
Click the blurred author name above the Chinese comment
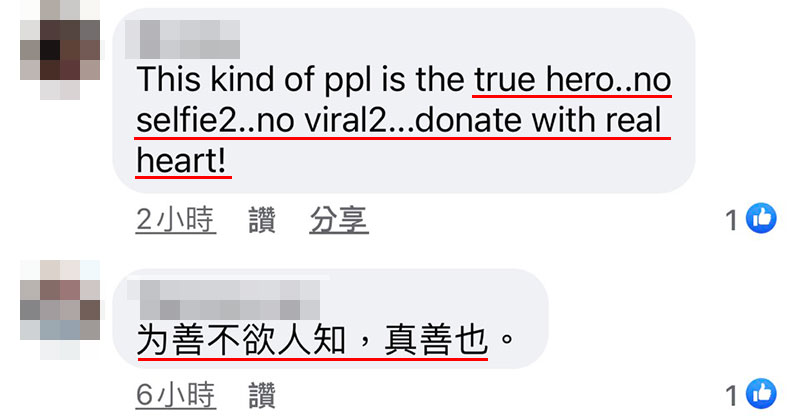[x=223, y=299]
